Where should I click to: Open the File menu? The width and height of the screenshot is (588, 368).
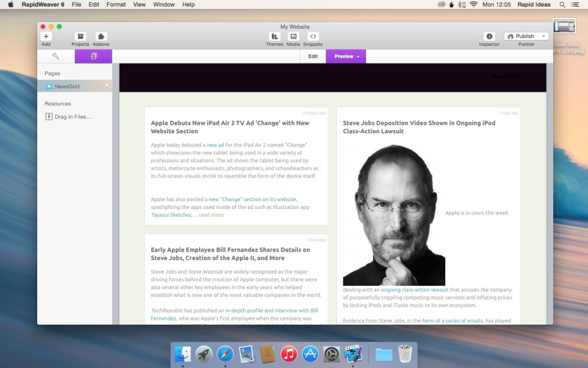pos(77,4)
